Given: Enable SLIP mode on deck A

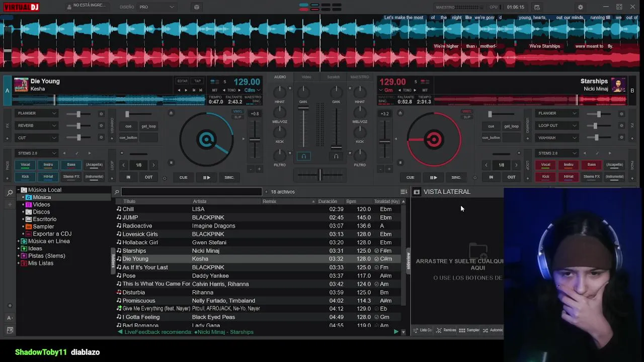Looking at the screenshot, I should 237,117.
